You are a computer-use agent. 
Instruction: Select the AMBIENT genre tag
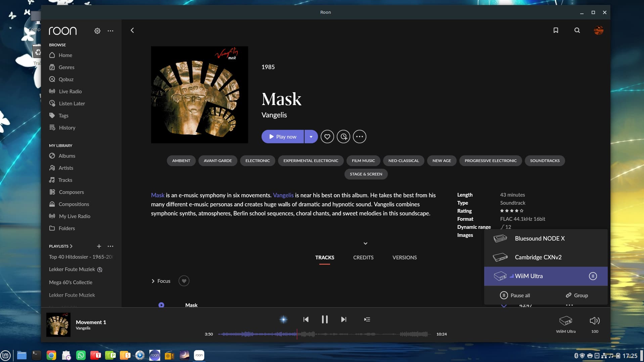(181, 161)
